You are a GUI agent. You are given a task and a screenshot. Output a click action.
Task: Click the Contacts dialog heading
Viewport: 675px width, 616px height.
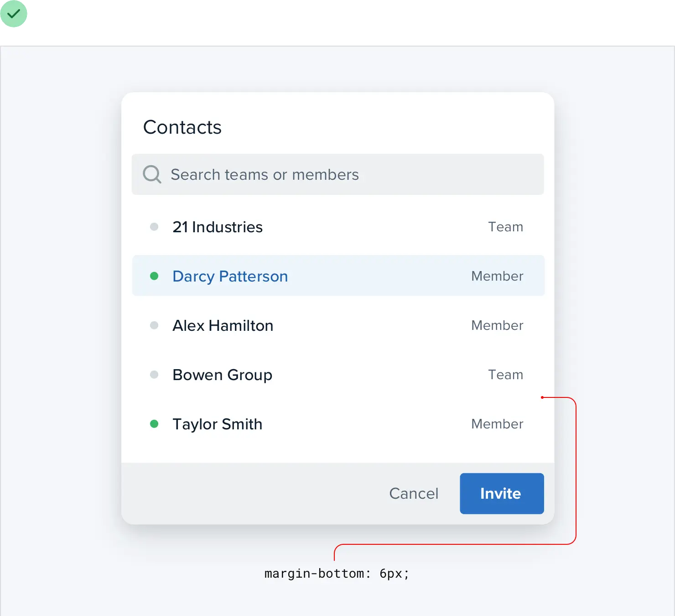(182, 127)
